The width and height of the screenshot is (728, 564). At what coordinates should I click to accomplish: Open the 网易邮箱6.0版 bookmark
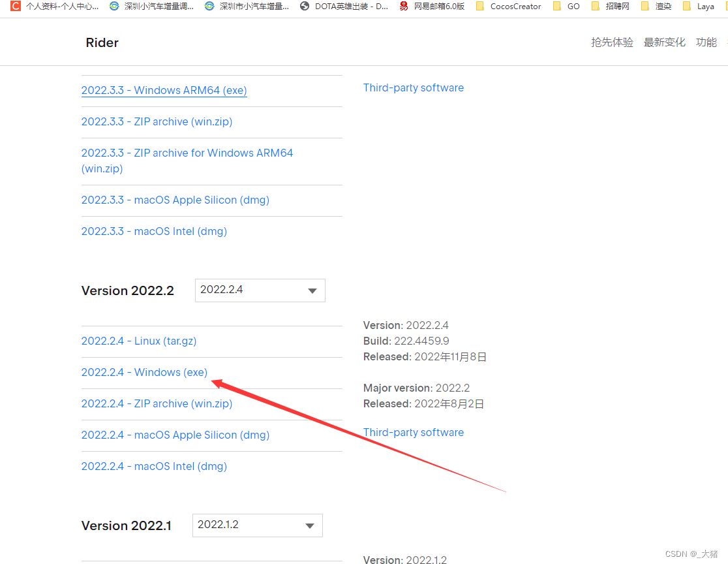point(432,6)
